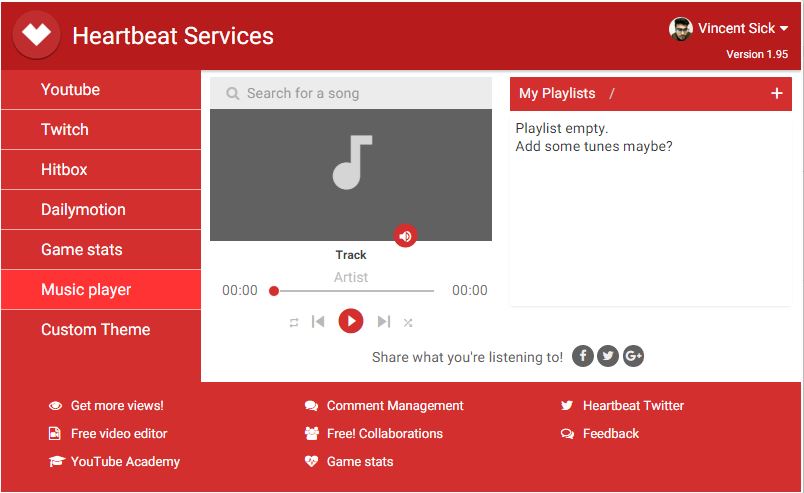Click the chat icon beside Feedback

(x=567, y=434)
